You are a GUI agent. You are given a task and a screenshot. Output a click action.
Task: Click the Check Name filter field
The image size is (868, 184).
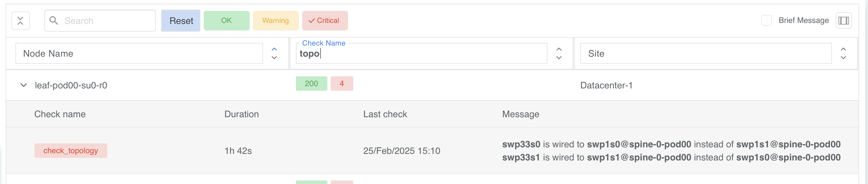tap(421, 53)
